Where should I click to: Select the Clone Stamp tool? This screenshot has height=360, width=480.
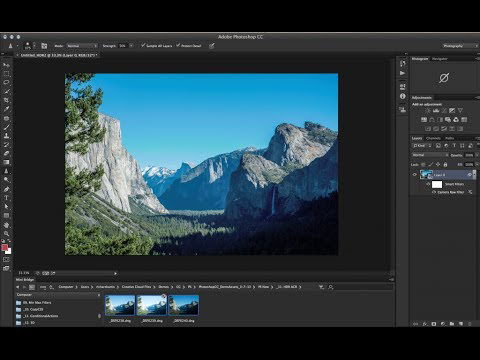point(6,136)
